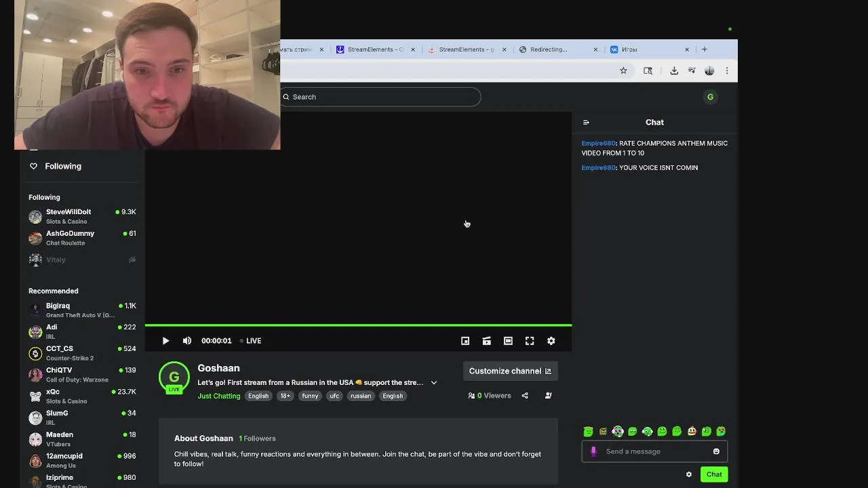Open offline Vitaly channel in the sidebar

pos(82,260)
